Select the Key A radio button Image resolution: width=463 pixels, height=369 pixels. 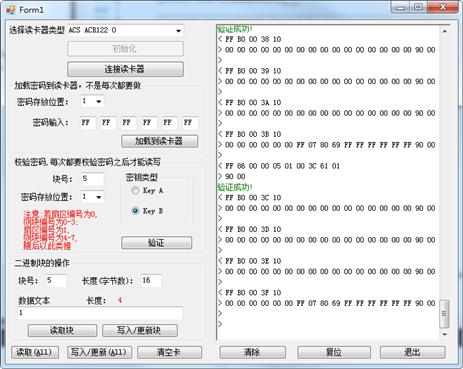tap(135, 190)
